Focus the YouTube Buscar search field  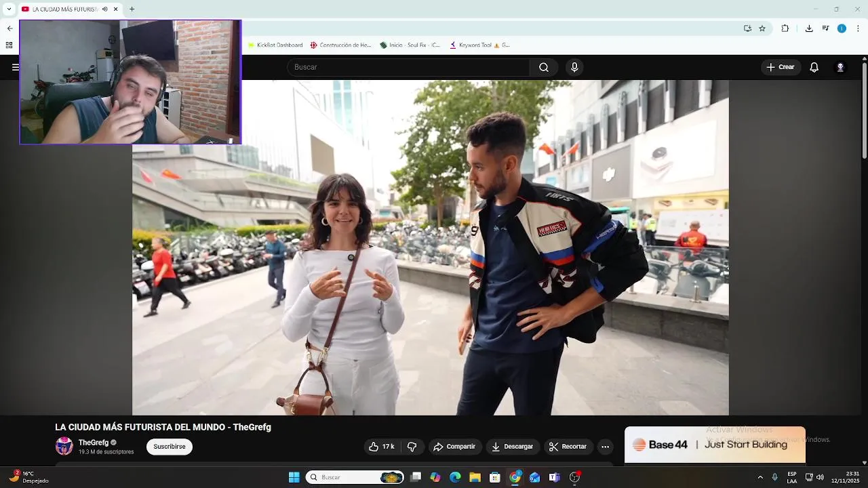point(408,67)
